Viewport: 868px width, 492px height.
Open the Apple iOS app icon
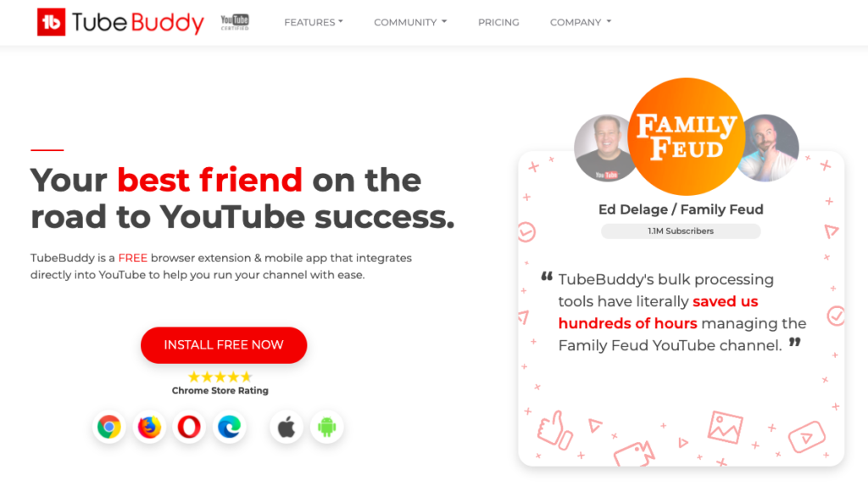[x=287, y=428]
